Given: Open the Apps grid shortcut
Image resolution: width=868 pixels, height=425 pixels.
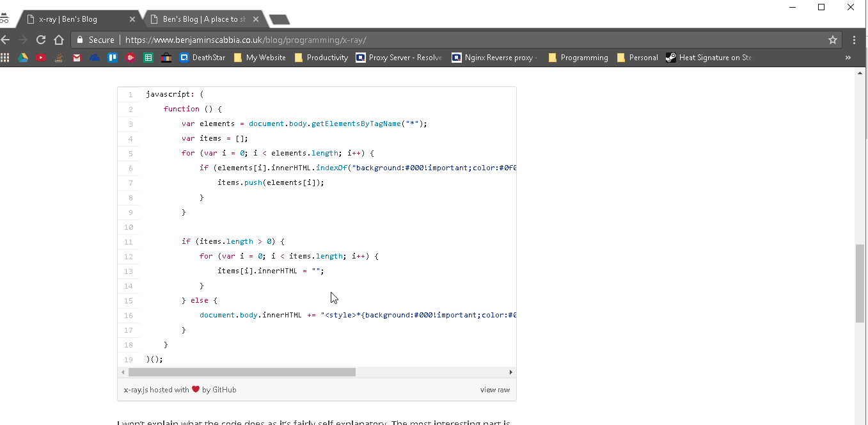Looking at the screenshot, I should pos(5,58).
